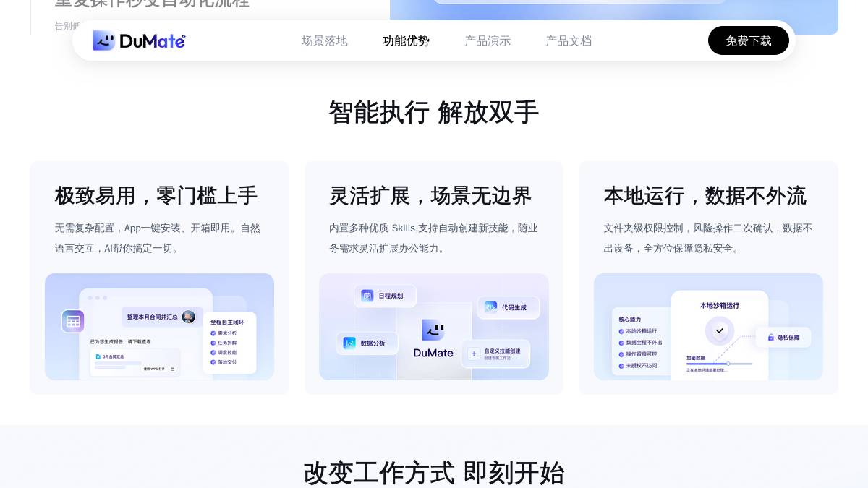868x488 pixels.
Task: Click the calendar icon on 日程规划 chip
Action: 367,296
